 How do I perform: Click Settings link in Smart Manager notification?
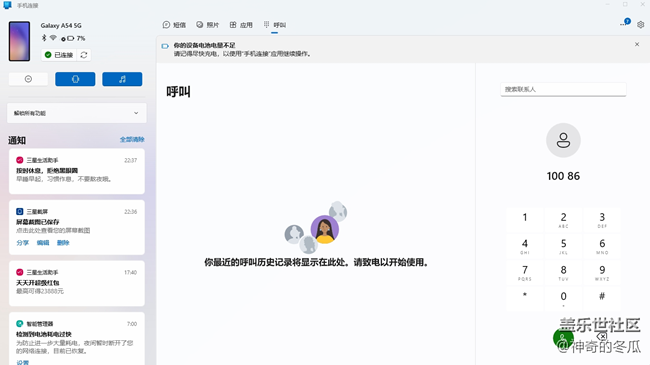click(22, 362)
